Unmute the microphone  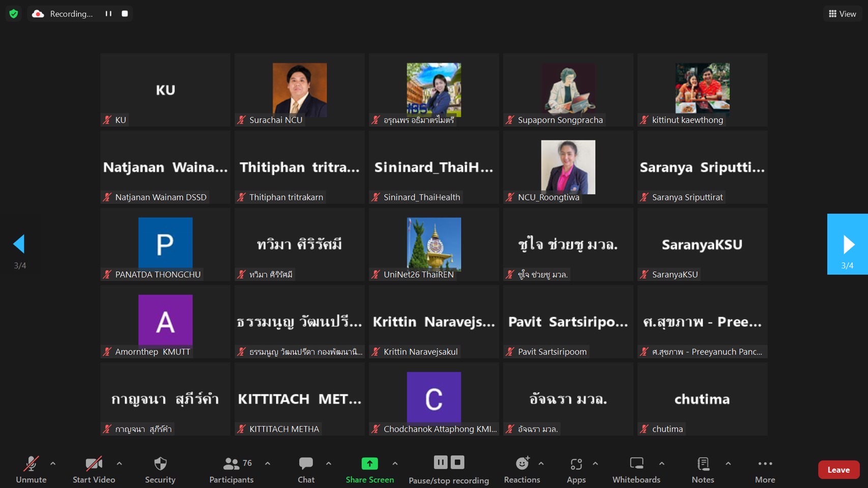click(31, 469)
